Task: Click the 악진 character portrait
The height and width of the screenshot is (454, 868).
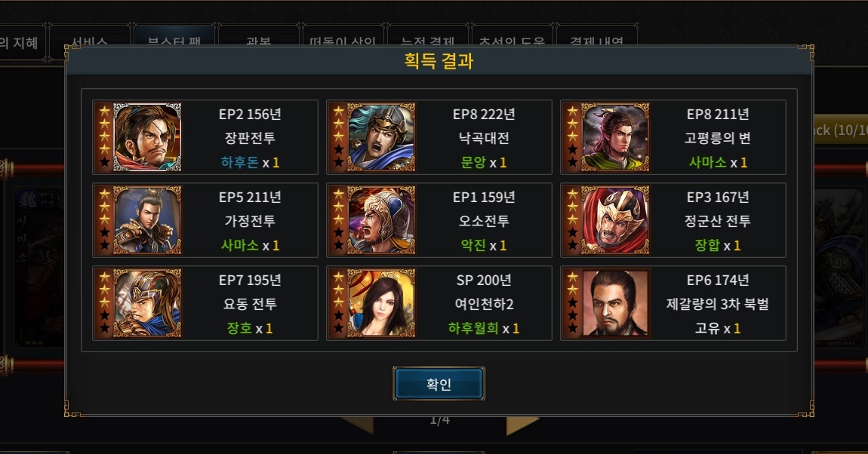Action: click(x=381, y=220)
